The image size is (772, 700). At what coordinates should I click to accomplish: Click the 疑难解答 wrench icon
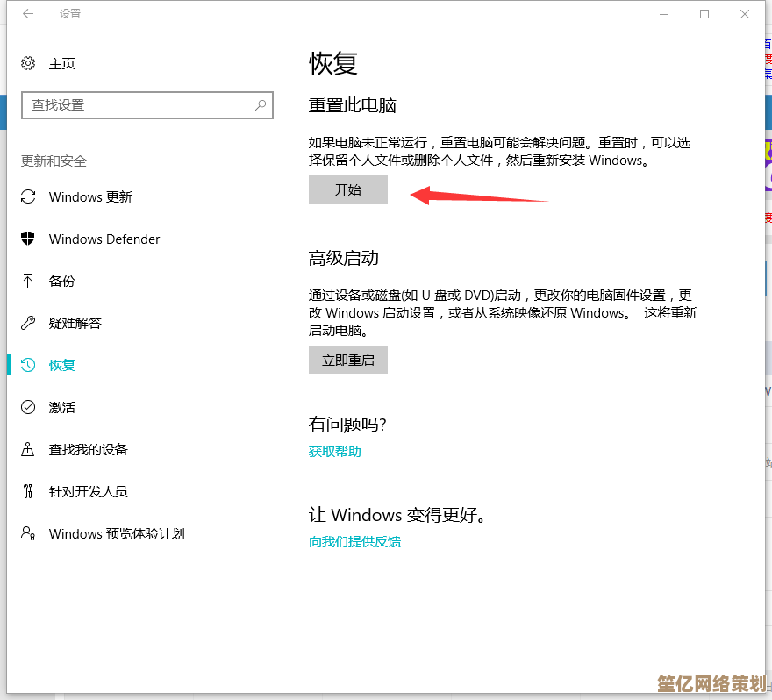pos(28,324)
